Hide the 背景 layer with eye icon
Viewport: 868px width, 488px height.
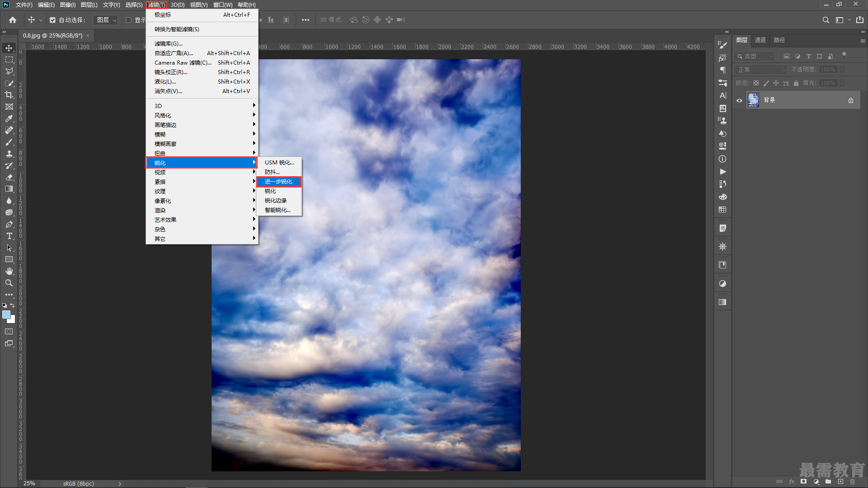pyautogui.click(x=740, y=100)
